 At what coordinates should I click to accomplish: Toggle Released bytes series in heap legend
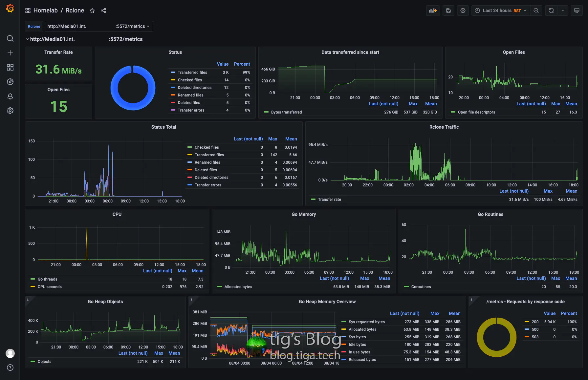coord(362,360)
